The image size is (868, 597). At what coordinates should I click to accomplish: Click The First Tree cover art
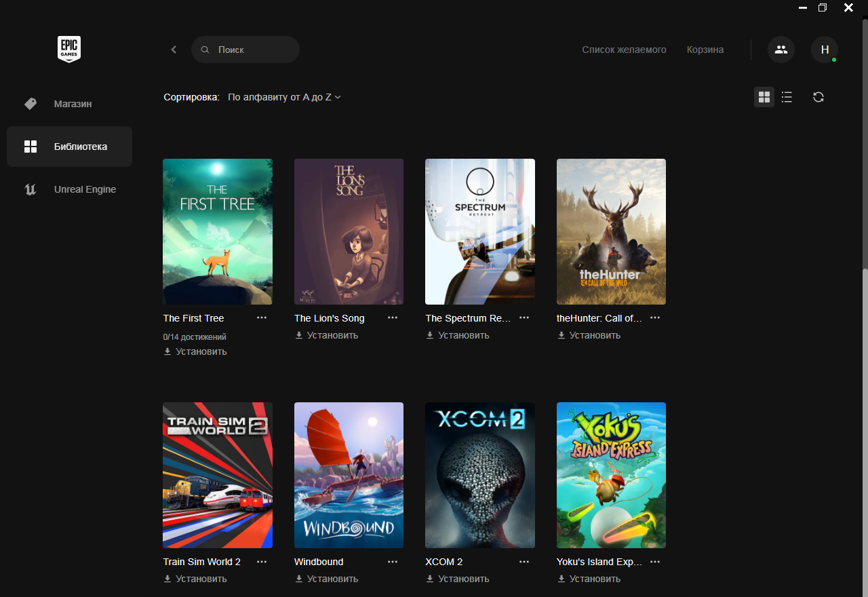218,231
